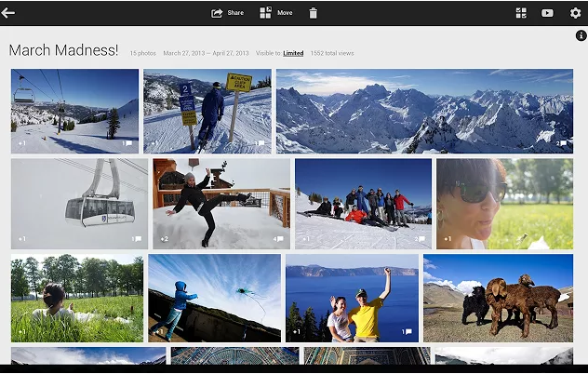Screen dimensions: 588x374
Task: Open the ski chairlift photo
Action: (x=74, y=110)
